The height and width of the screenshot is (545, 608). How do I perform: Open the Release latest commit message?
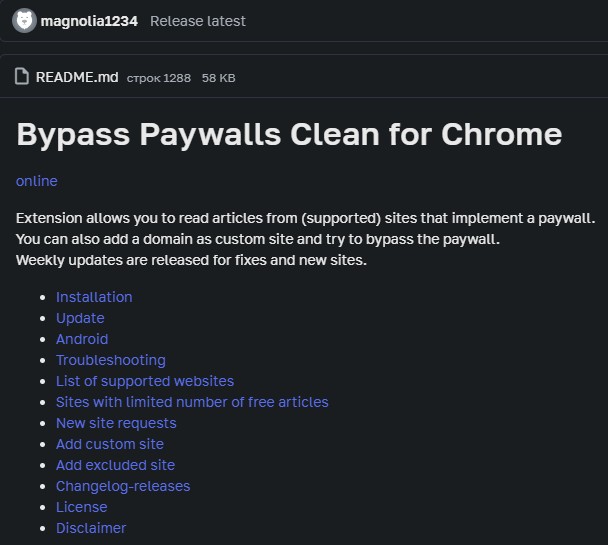198,21
